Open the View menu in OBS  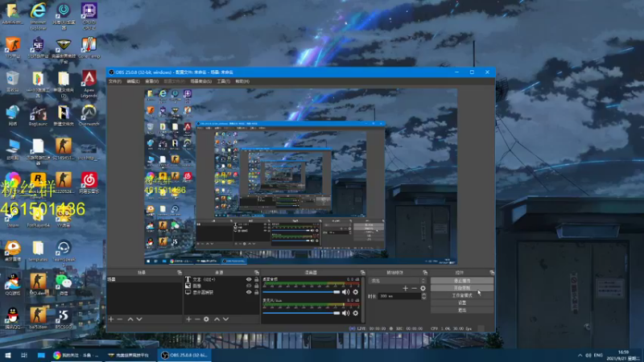[151, 81]
